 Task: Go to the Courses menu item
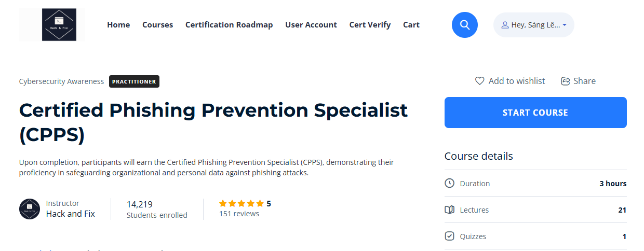click(157, 25)
